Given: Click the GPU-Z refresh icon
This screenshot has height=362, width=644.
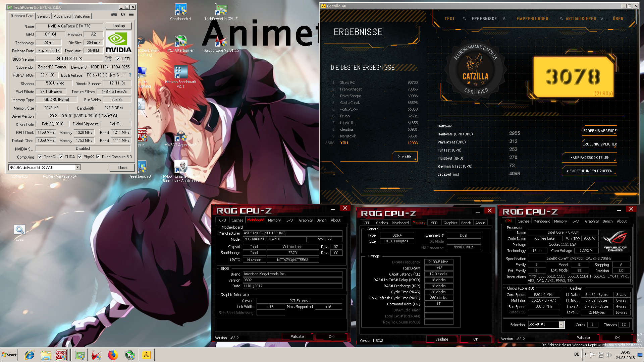Looking at the screenshot, I should (123, 15).
